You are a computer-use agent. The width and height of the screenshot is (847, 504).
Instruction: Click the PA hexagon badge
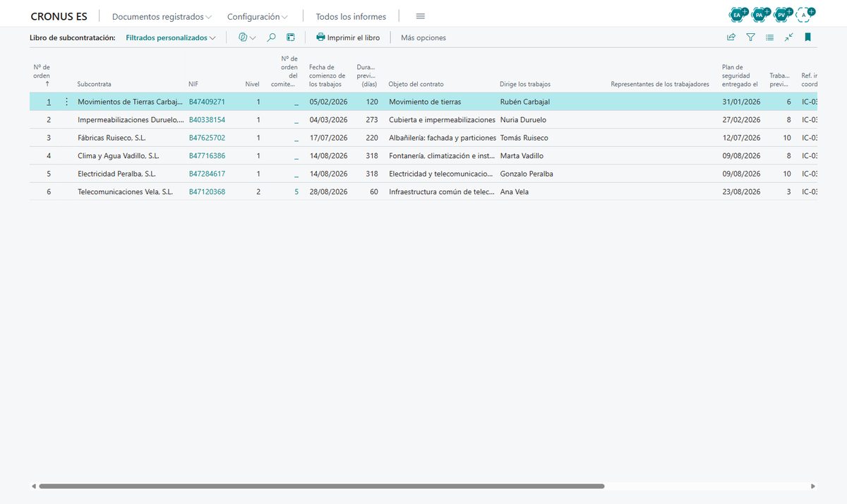pyautogui.click(x=760, y=14)
